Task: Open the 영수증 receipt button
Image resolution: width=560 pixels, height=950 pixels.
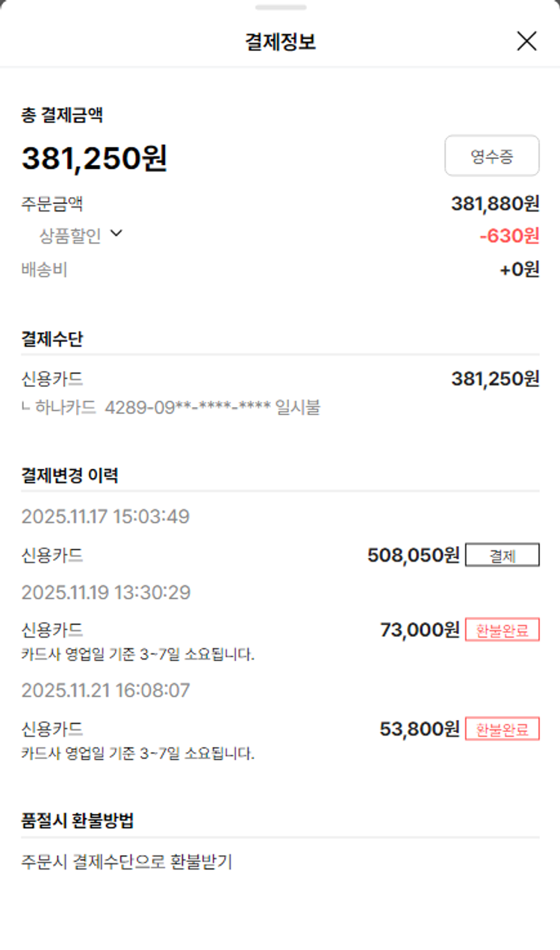Action: pos(491,156)
